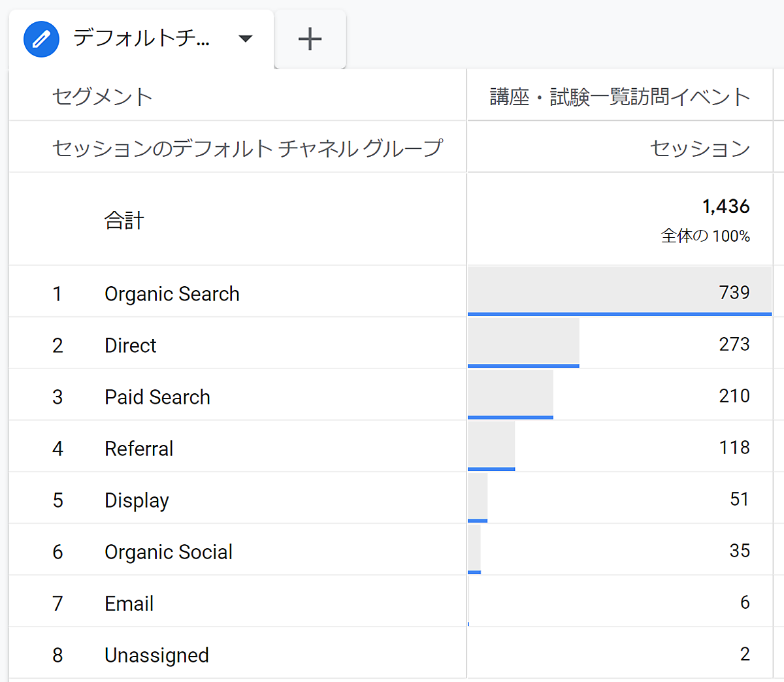The width and height of the screenshot is (784, 682).
Task: Select the Unassigned channel row
Action: click(157, 655)
